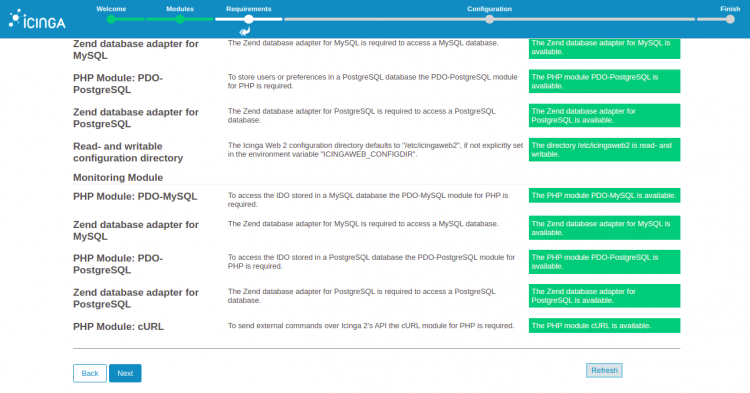Click the Welcome step progress dot
750x393 pixels.
point(111,19)
